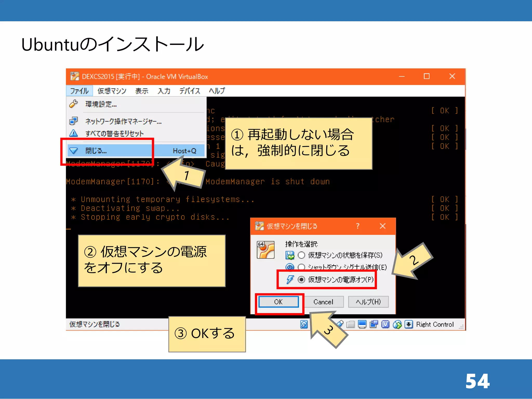The width and height of the screenshot is (532, 399).
Task: Close the DEXCS2015 VirtualBox window
Action: point(452,76)
